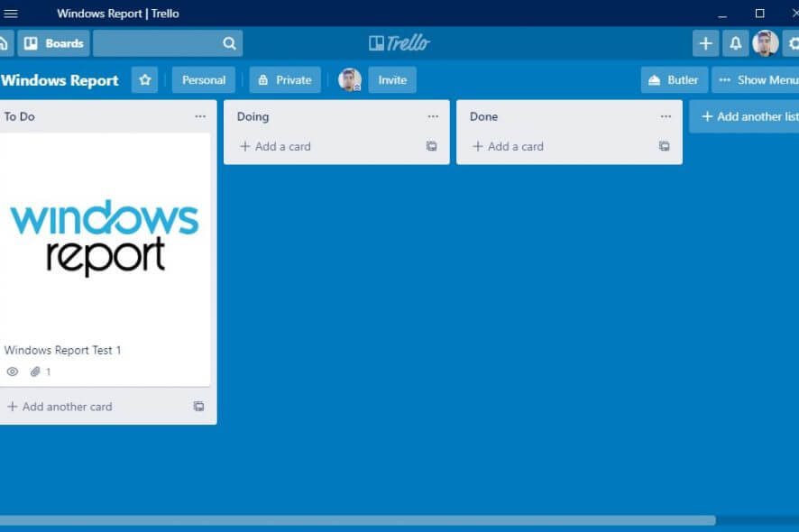Change the Private visibility setting

point(285,80)
